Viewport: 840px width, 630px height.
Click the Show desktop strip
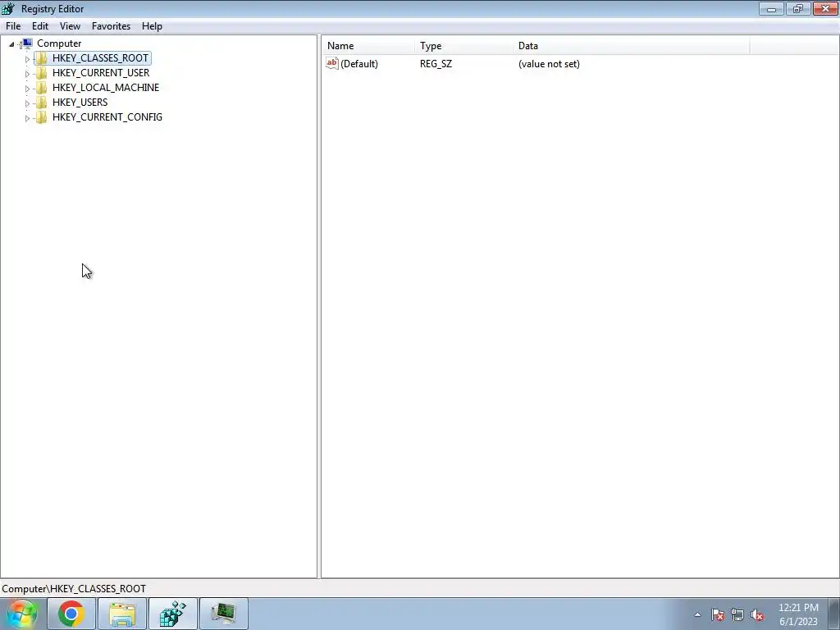(834, 614)
